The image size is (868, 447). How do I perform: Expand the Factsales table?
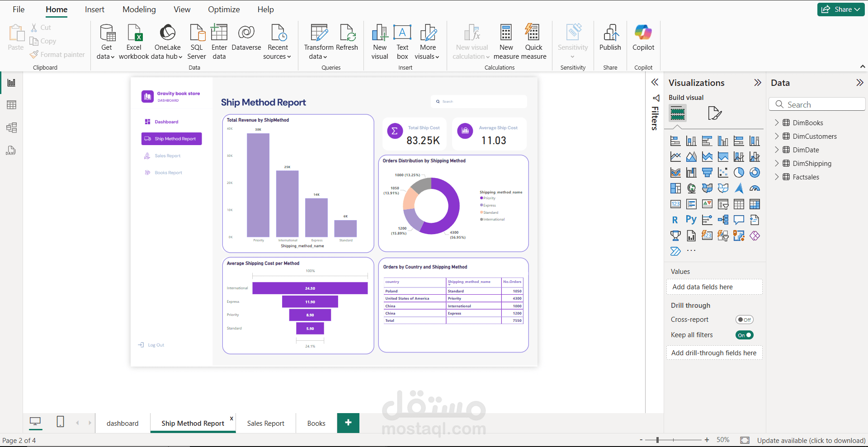pos(777,177)
